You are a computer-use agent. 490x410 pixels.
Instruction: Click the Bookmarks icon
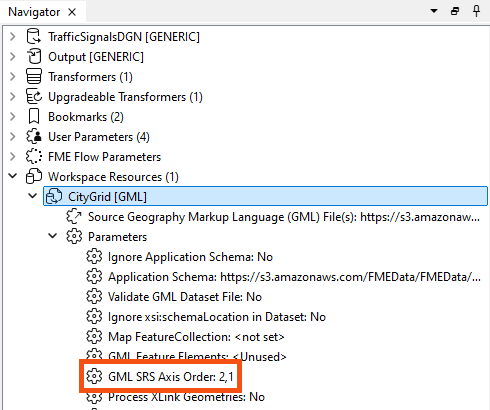(x=34, y=117)
